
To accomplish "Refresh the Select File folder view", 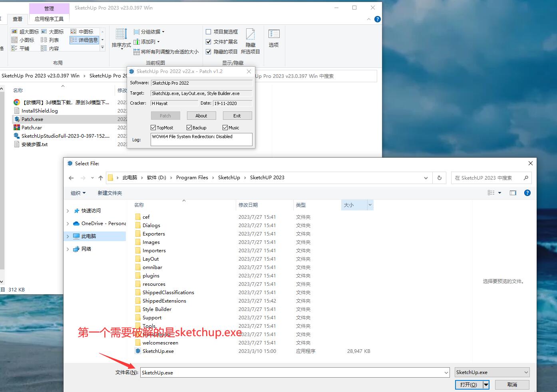I will point(440,178).
